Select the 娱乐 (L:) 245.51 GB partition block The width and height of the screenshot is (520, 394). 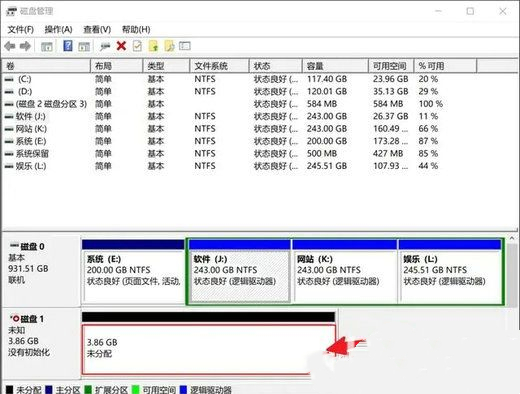[x=450, y=271]
